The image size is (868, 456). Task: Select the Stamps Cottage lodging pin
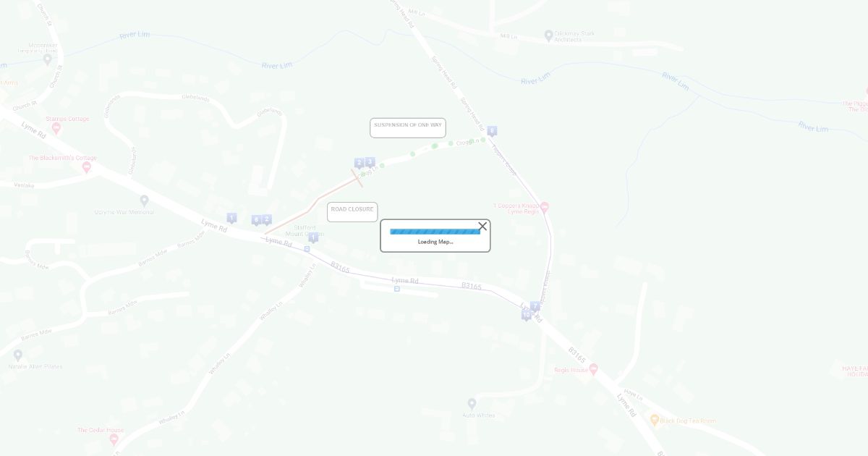[x=56, y=128]
